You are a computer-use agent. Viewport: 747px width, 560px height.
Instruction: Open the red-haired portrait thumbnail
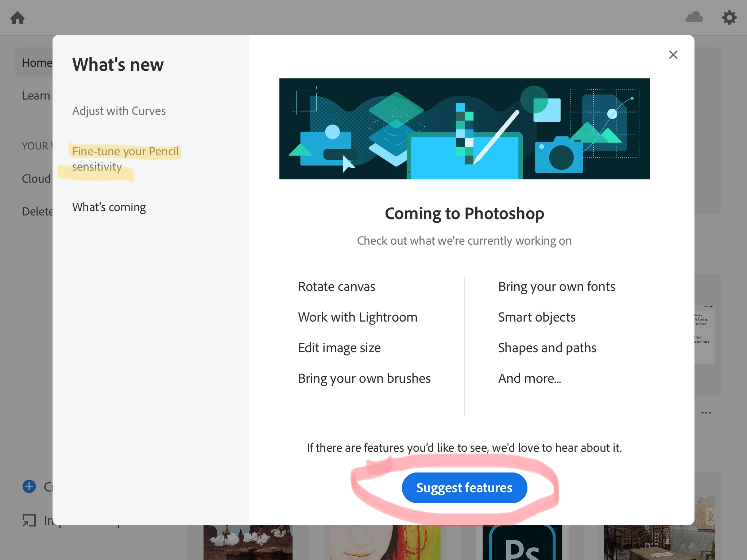click(x=385, y=542)
